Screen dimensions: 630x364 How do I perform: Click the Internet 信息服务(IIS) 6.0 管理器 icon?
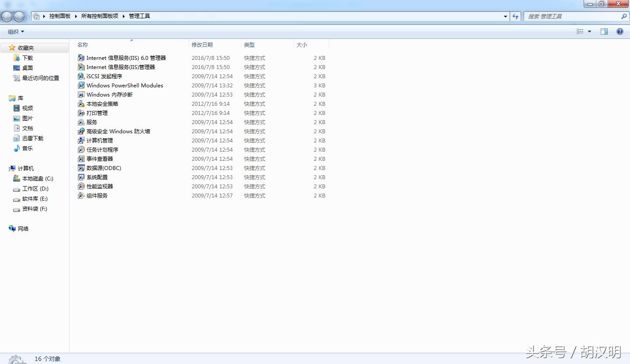point(81,58)
